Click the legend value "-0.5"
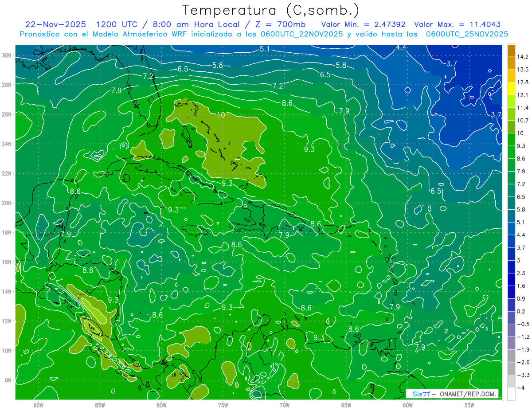 tap(522, 324)
